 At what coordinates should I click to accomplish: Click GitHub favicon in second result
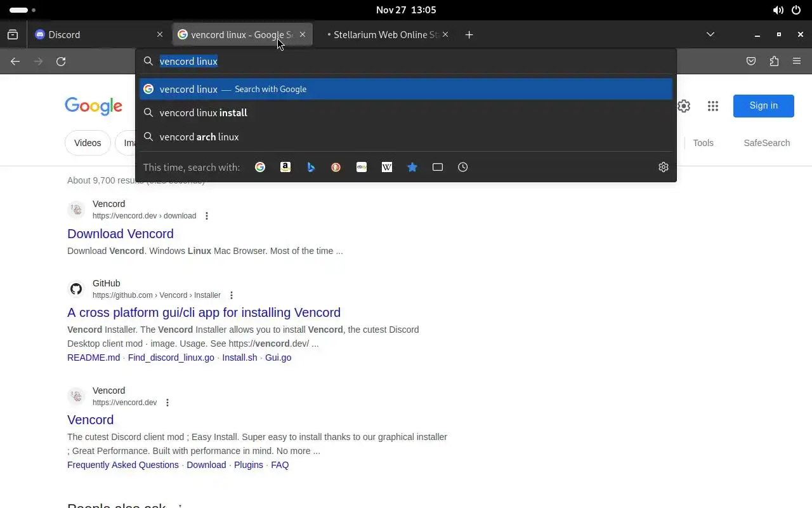[76, 290]
